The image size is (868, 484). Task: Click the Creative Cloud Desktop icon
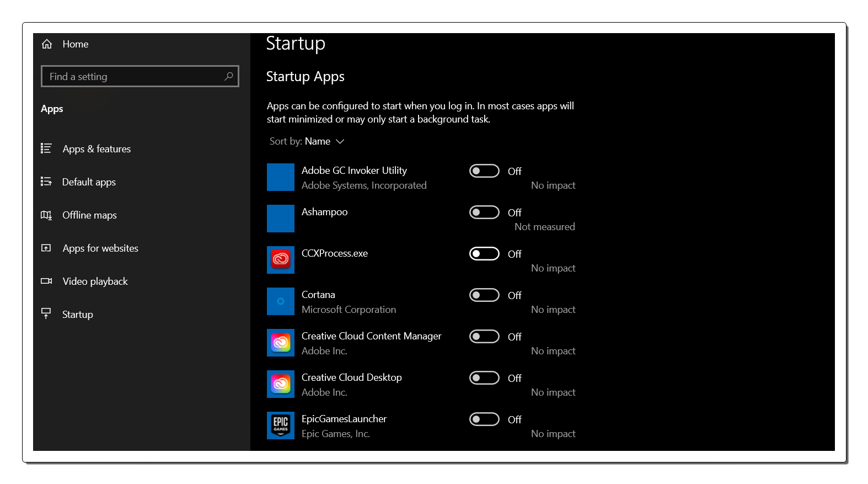(281, 384)
